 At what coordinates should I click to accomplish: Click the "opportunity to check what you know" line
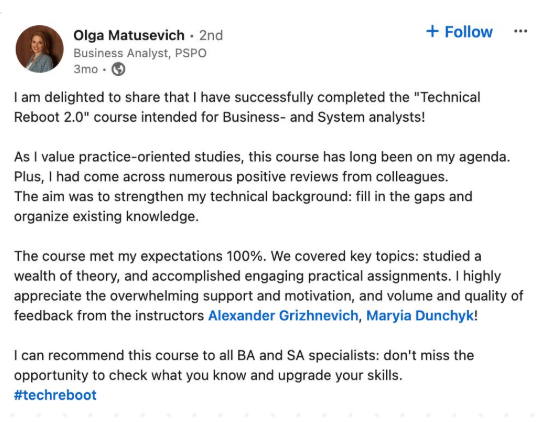pyautogui.click(x=208, y=375)
